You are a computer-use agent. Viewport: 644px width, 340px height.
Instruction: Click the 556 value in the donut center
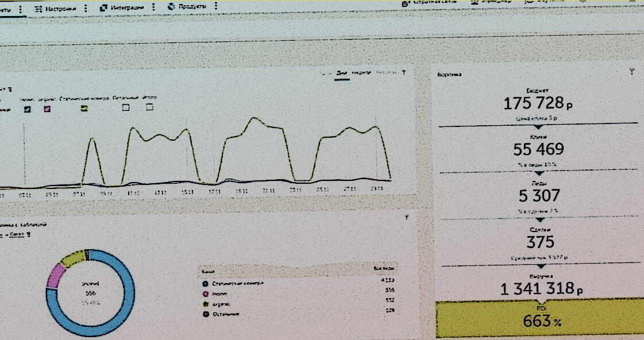pyautogui.click(x=90, y=293)
